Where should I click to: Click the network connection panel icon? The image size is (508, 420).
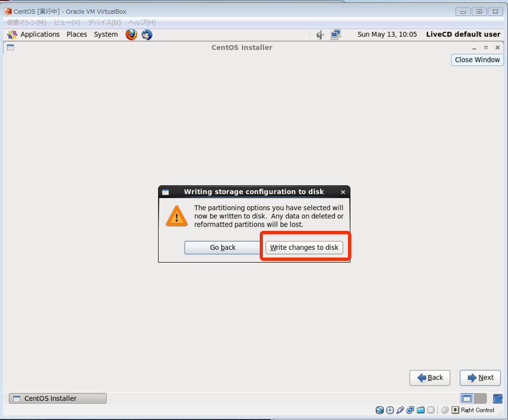point(335,35)
